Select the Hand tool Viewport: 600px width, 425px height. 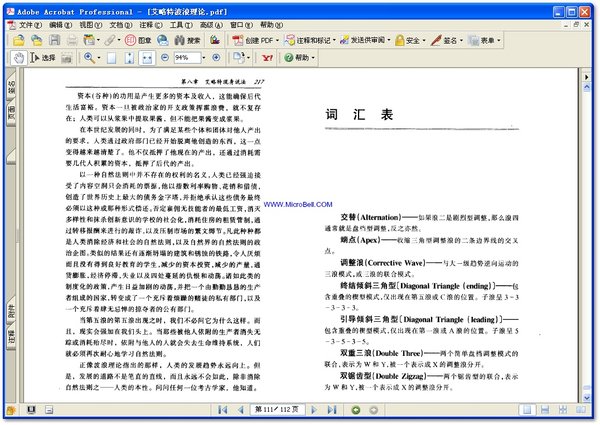pos(18,58)
